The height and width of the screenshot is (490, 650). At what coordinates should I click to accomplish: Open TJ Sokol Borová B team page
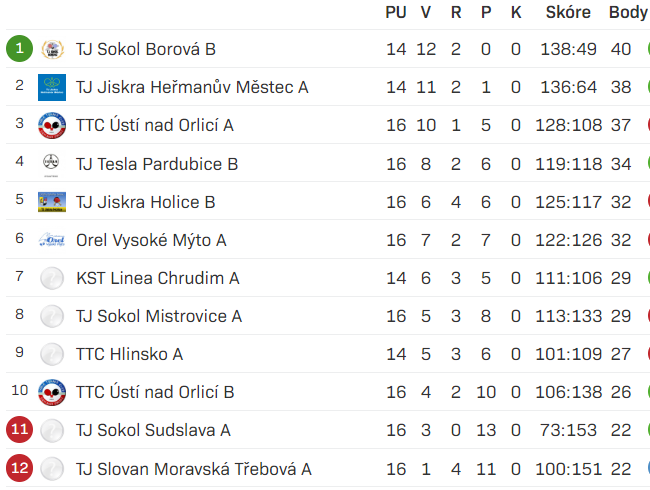146,49
